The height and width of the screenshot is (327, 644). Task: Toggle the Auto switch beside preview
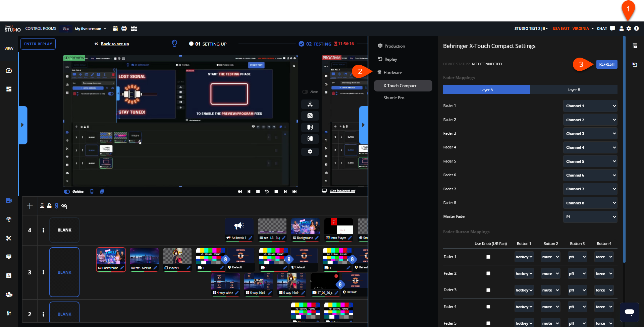305,92
